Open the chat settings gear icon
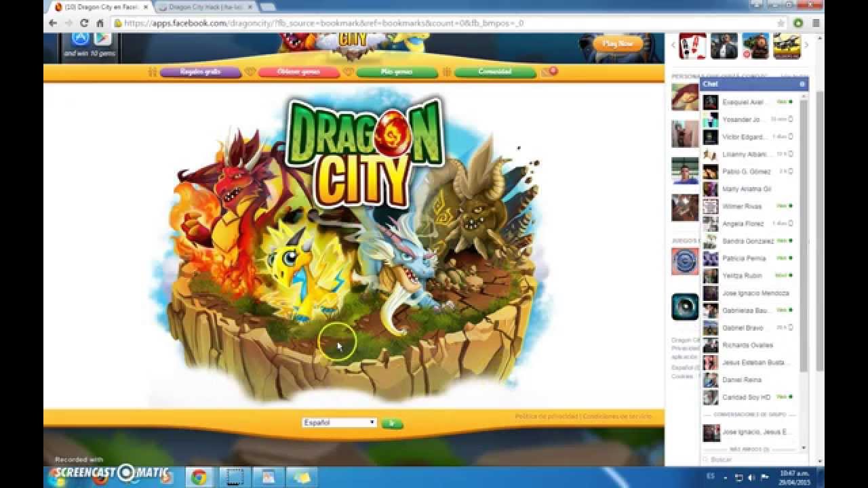This screenshot has height=488, width=868. point(802,84)
